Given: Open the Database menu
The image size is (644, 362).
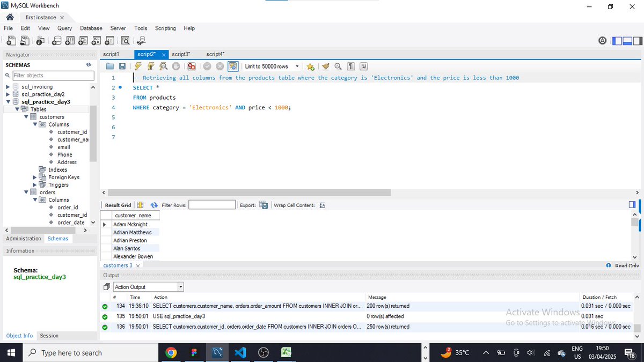Looking at the screenshot, I should tap(91, 28).
